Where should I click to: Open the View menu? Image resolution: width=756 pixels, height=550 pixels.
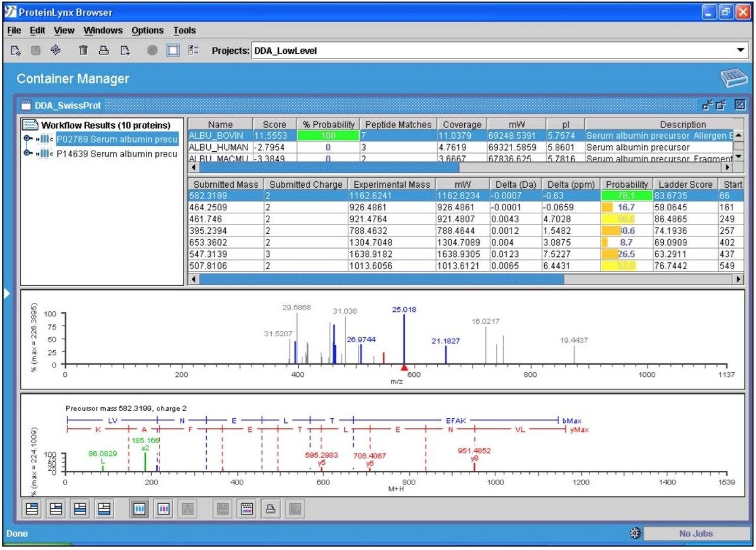tap(64, 30)
